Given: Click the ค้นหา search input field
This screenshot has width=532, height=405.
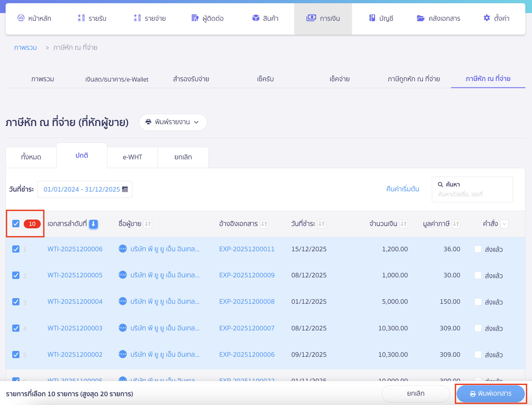Looking at the screenshot, I should [x=472, y=194].
